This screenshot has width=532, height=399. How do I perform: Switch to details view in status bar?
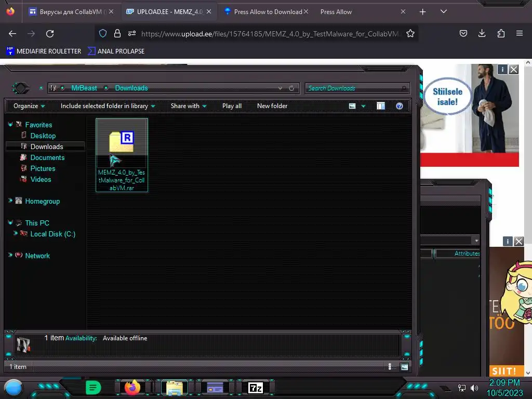[x=390, y=366]
